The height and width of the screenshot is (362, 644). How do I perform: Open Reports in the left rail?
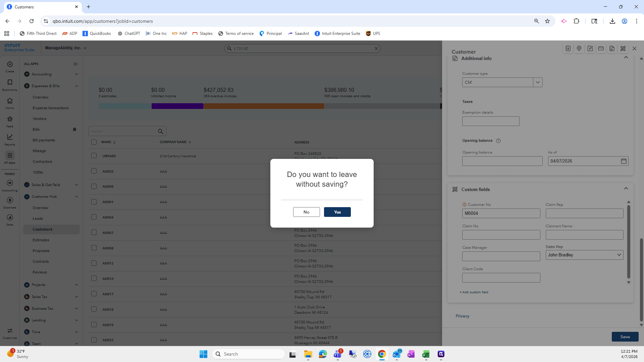pyautogui.click(x=10, y=137)
